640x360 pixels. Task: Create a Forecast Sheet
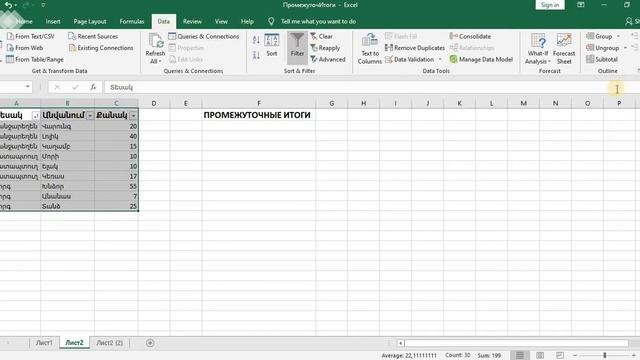(x=564, y=49)
